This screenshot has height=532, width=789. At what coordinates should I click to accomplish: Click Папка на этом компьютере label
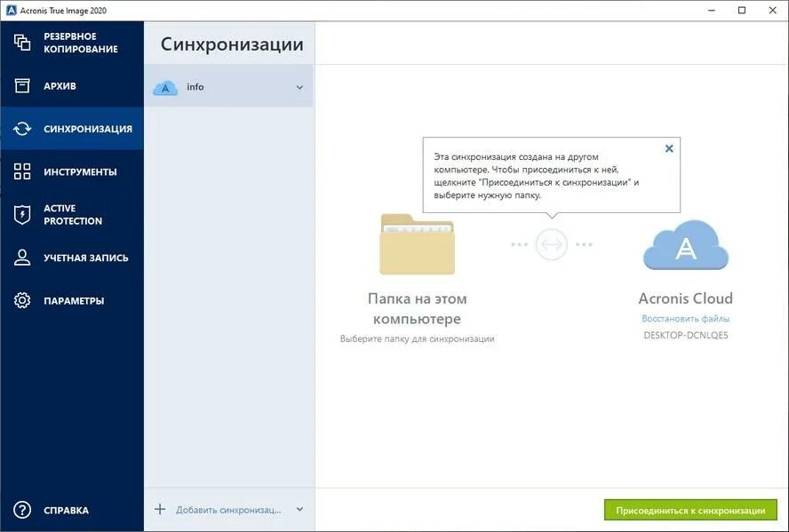pyautogui.click(x=417, y=309)
